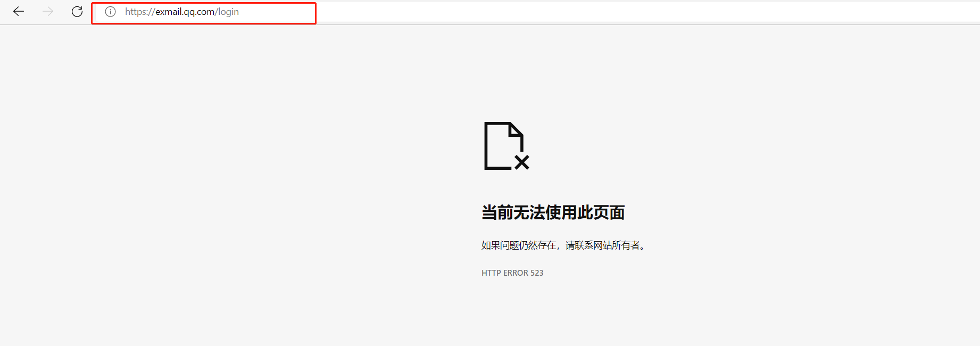Image resolution: width=980 pixels, height=346 pixels.
Task: Click the "exmail.qq.com" domain in the URL
Action: pos(185,12)
